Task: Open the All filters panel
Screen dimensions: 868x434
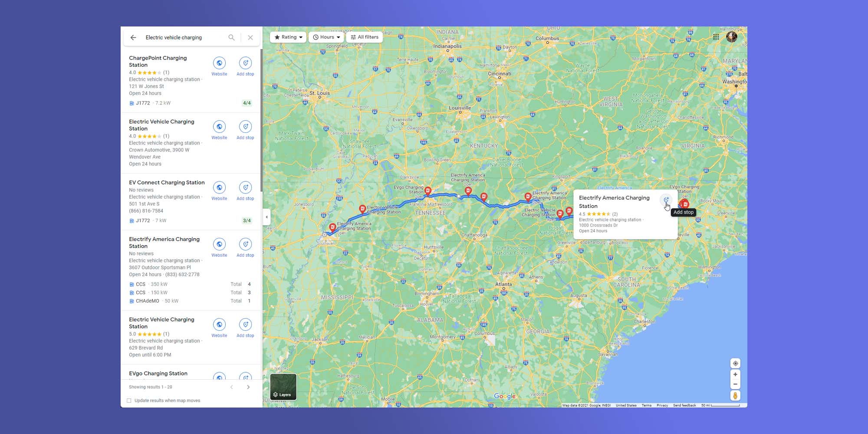Action: click(365, 37)
